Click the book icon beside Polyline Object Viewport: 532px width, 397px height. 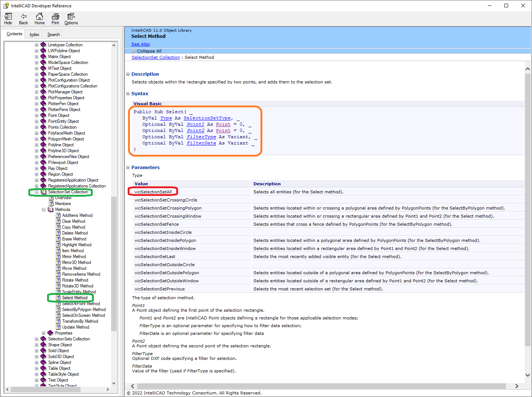[x=43, y=145]
